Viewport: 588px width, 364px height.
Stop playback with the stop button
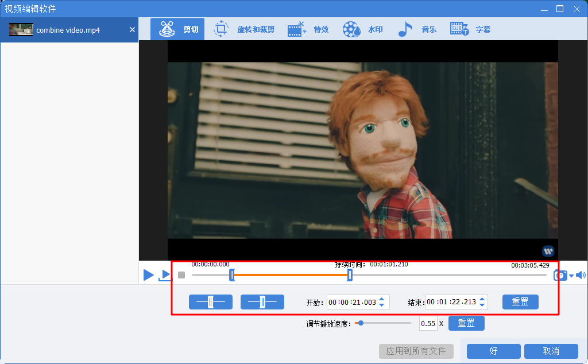point(181,275)
